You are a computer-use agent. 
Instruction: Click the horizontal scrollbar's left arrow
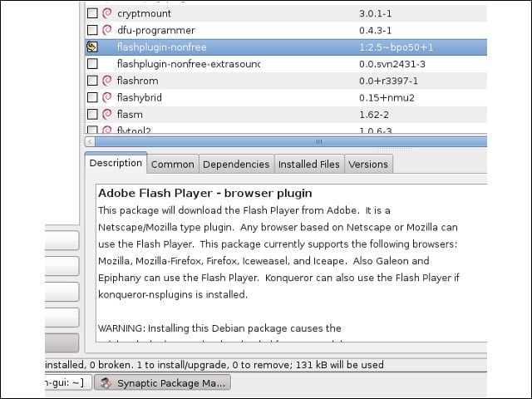[x=90, y=141]
